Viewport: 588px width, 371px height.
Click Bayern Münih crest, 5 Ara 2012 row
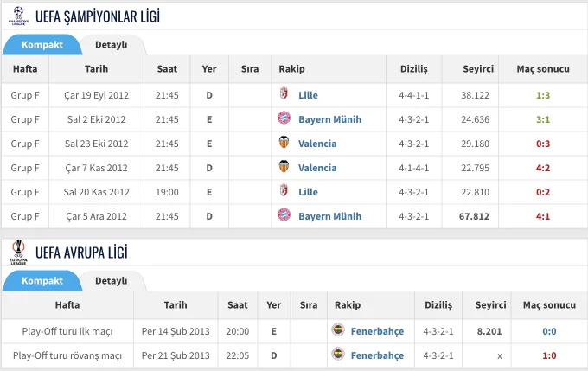pos(284,215)
